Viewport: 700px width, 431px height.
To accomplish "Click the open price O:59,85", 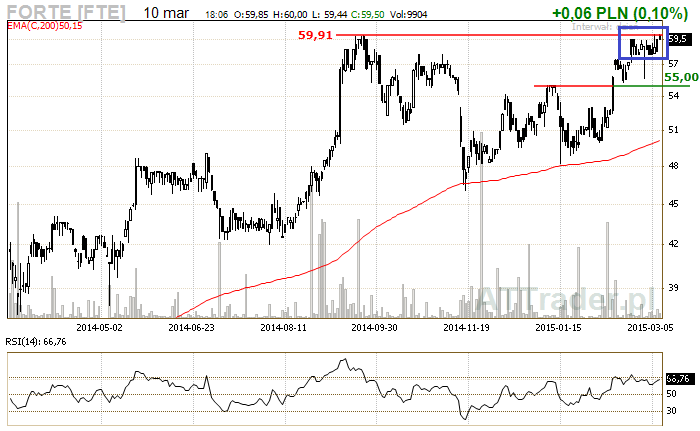I will pyautogui.click(x=251, y=15).
